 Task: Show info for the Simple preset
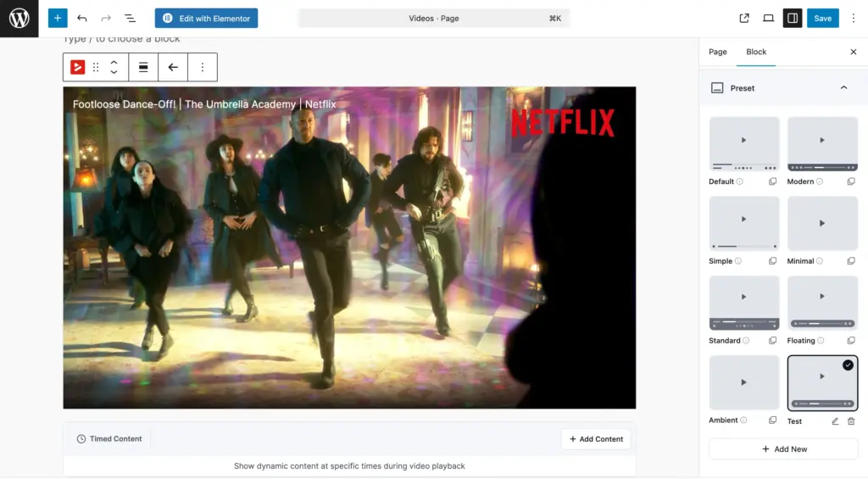click(x=738, y=261)
